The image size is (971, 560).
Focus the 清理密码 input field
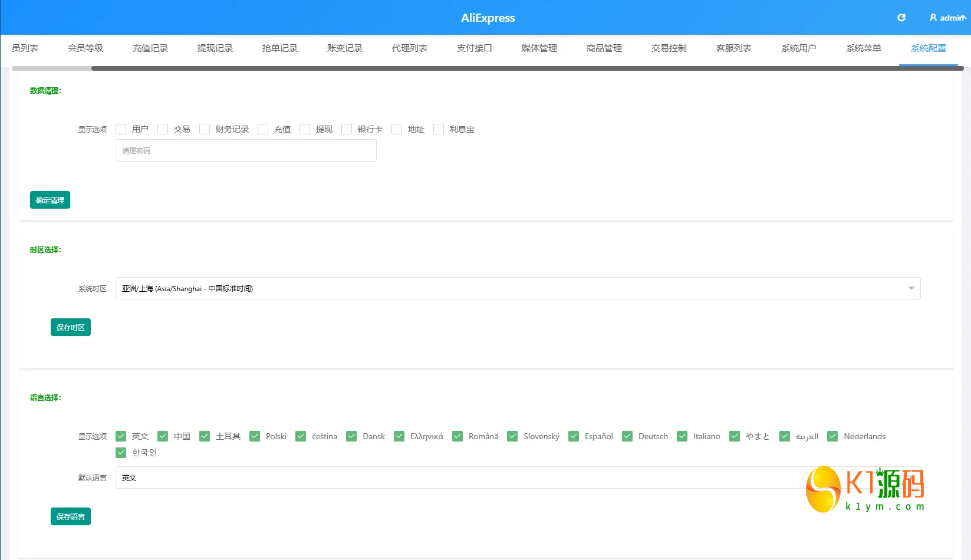[246, 150]
